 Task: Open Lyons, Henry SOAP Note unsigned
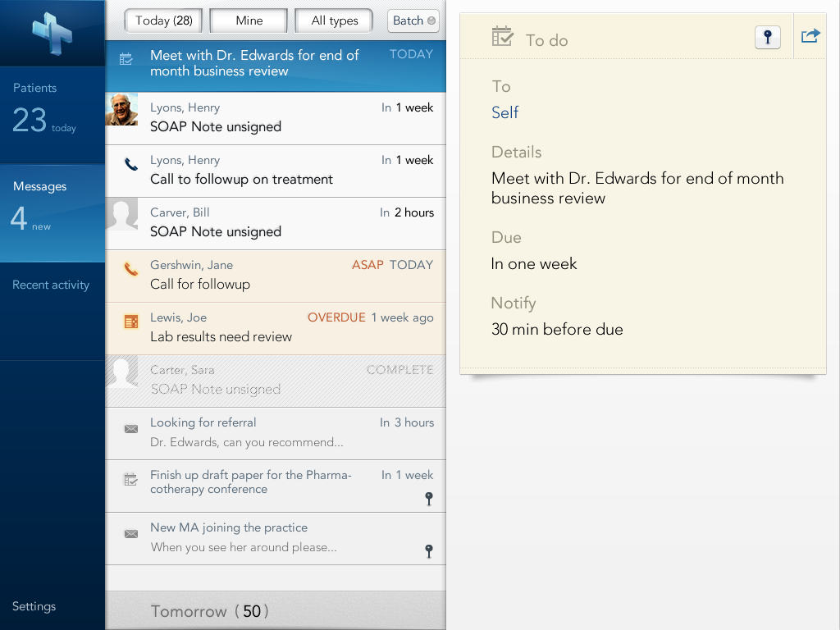276,118
